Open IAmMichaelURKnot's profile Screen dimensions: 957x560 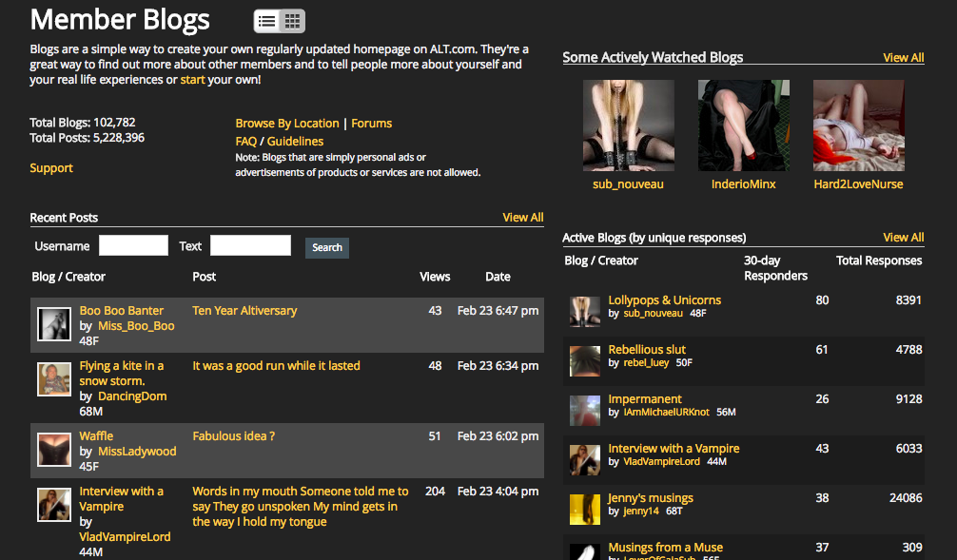pos(667,413)
